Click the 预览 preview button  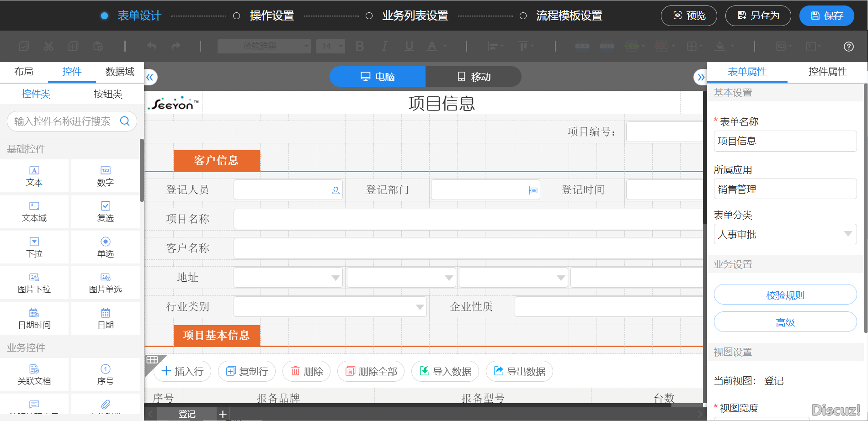point(689,16)
